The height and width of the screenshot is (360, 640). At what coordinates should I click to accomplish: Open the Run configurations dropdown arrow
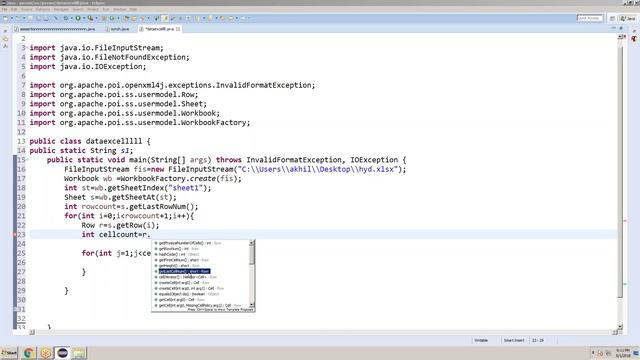pyautogui.click(x=84, y=18)
